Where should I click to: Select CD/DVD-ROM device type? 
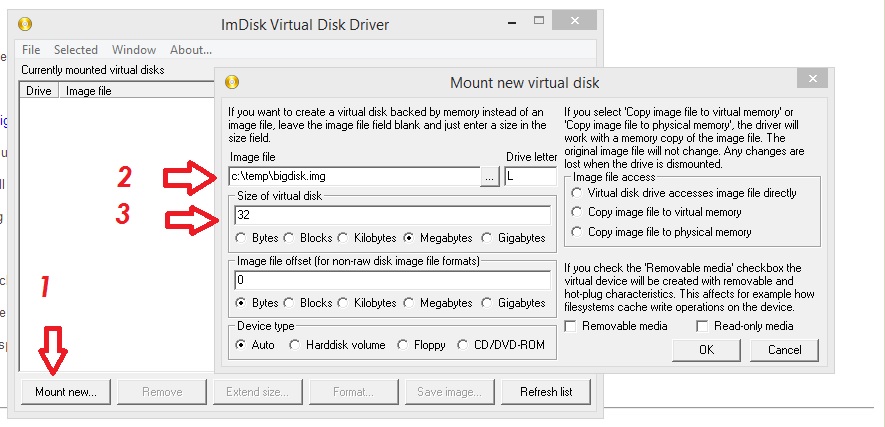point(501,345)
